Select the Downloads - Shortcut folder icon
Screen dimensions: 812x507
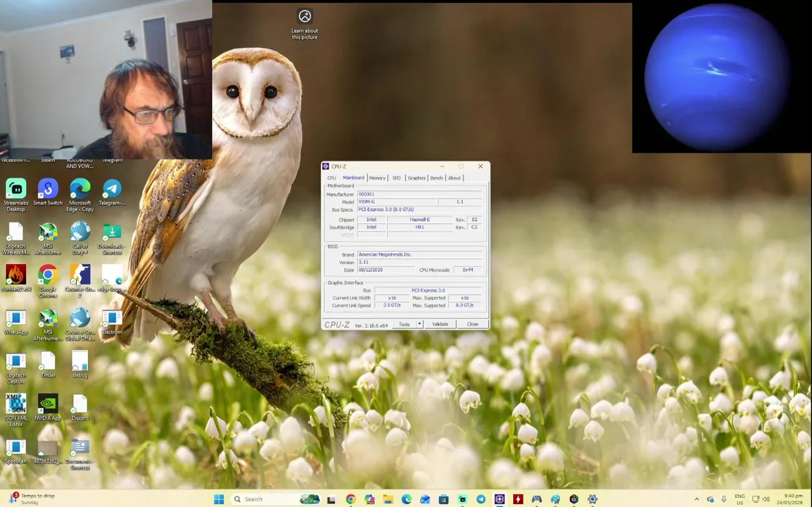click(x=112, y=239)
